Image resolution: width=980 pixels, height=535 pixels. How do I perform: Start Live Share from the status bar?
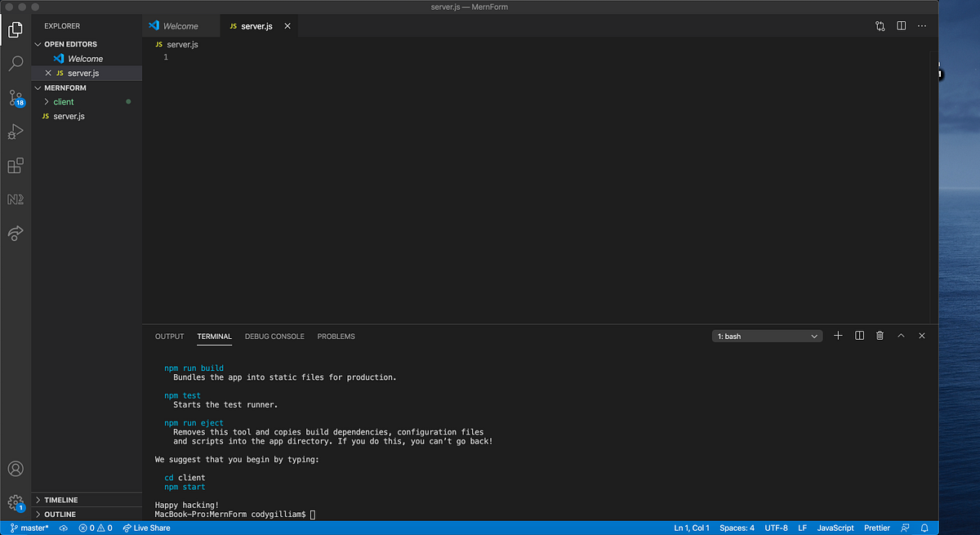[146, 528]
